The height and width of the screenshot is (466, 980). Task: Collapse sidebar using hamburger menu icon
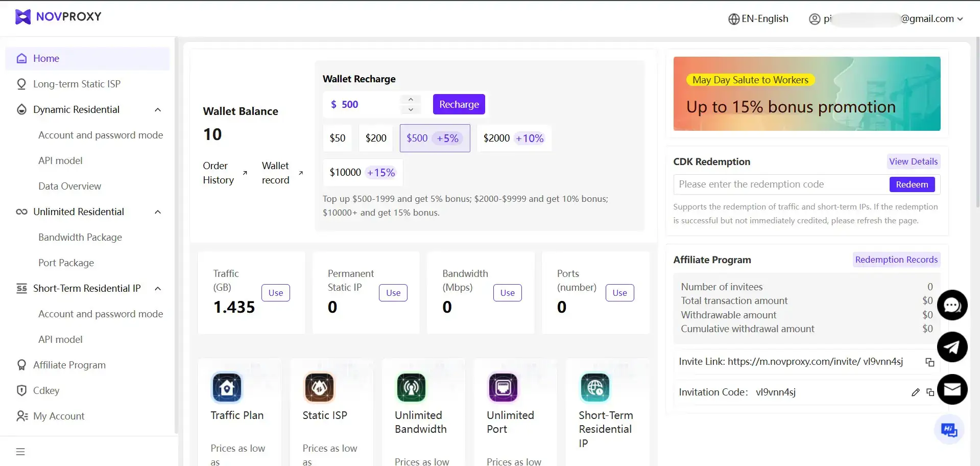pyautogui.click(x=20, y=452)
